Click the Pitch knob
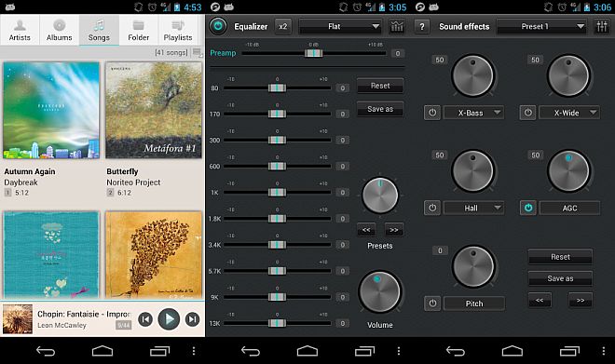The image size is (615, 364). click(x=472, y=266)
